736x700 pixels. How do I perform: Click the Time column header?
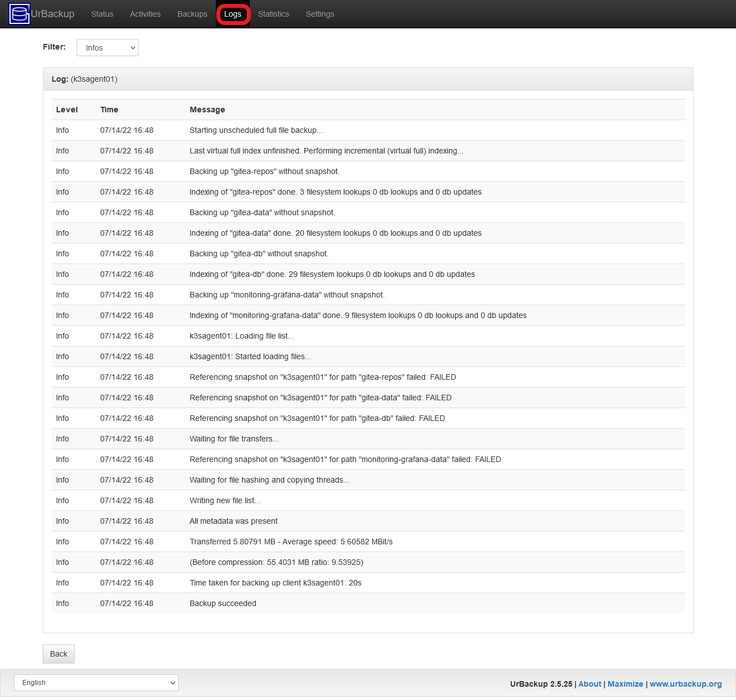pos(110,110)
